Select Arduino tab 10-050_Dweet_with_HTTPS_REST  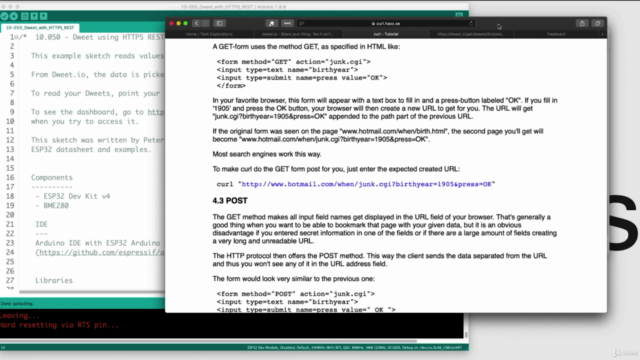[x=40, y=28]
